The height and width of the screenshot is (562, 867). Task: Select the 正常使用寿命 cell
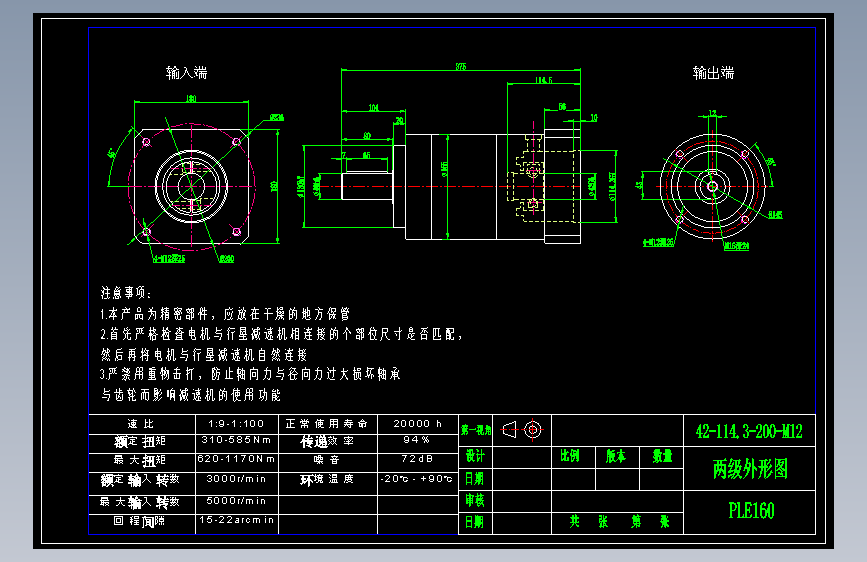point(327,424)
